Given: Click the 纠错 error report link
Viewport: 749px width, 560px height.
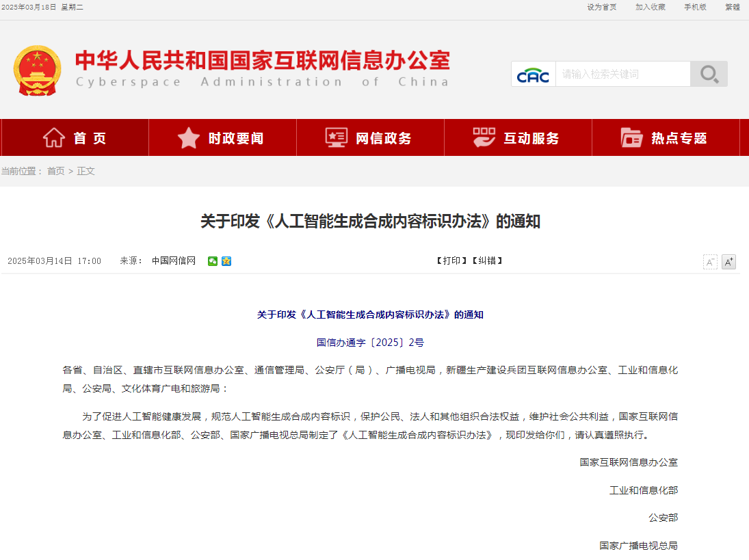Looking at the screenshot, I should click(487, 261).
